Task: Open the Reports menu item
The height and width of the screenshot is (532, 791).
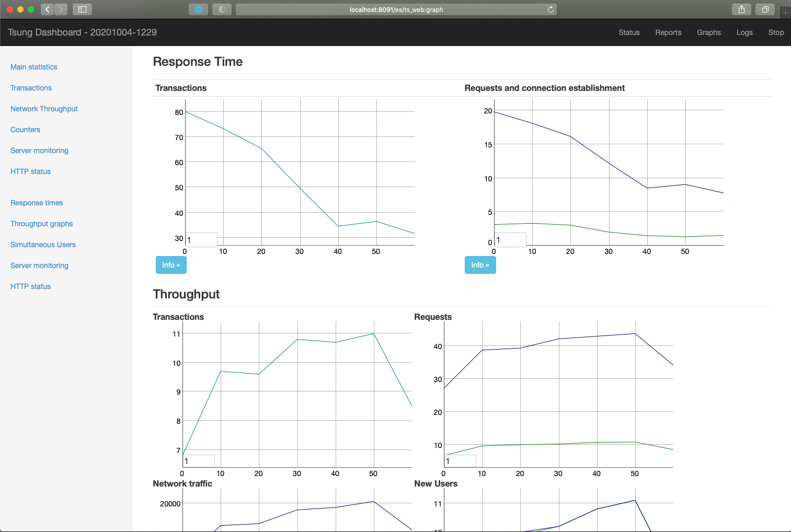Action: click(x=668, y=32)
